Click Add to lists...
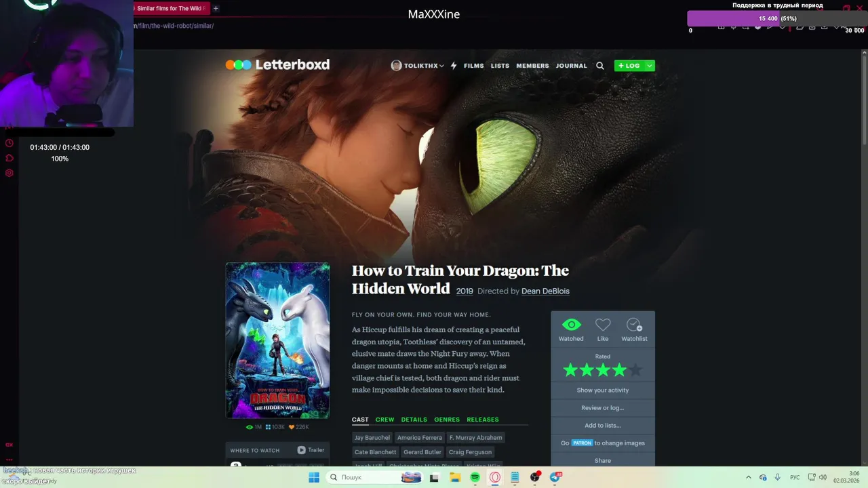 (x=603, y=426)
